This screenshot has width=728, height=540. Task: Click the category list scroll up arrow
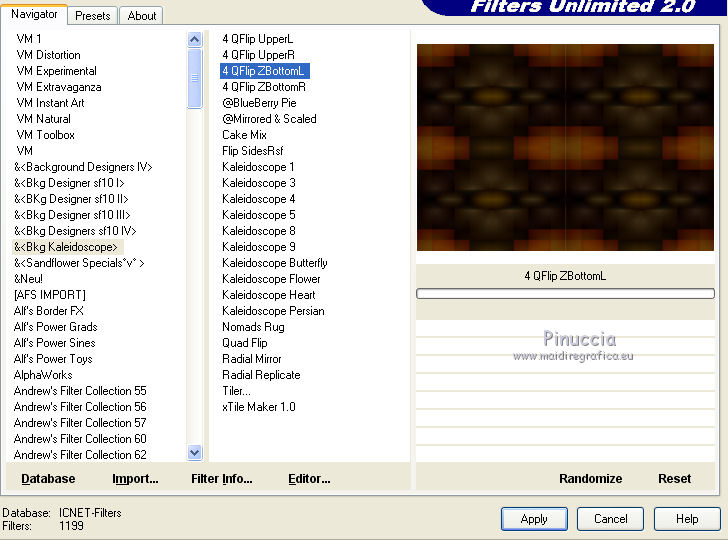(195, 39)
